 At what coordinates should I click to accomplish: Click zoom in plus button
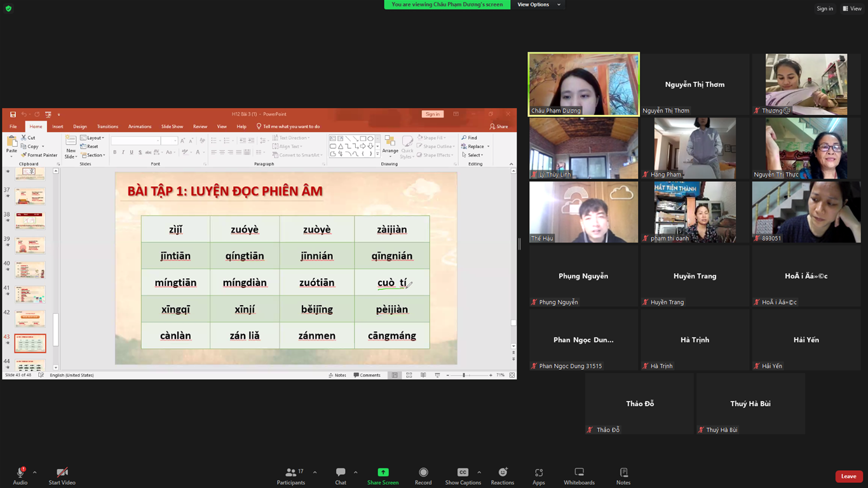click(491, 376)
